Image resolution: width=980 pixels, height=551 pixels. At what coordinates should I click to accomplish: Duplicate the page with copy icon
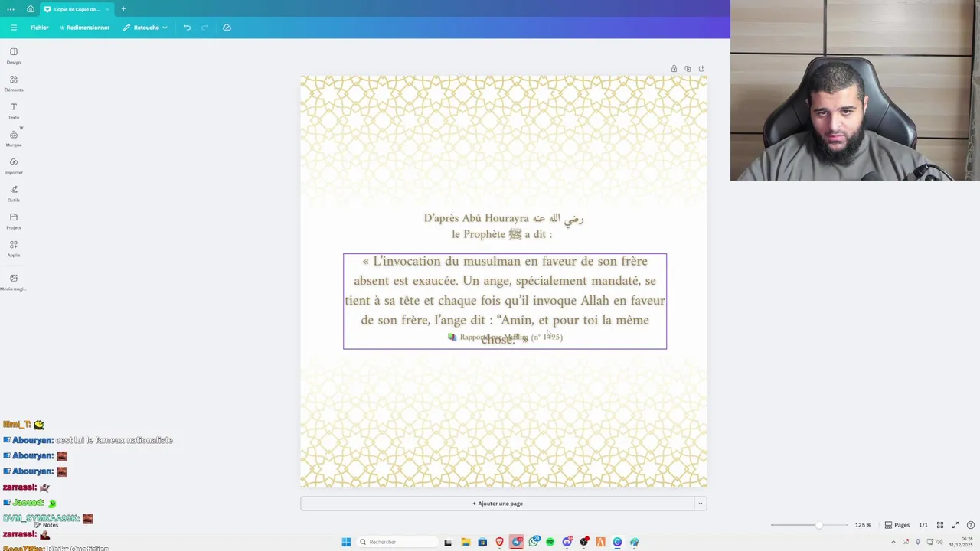(x=688, y=69)
